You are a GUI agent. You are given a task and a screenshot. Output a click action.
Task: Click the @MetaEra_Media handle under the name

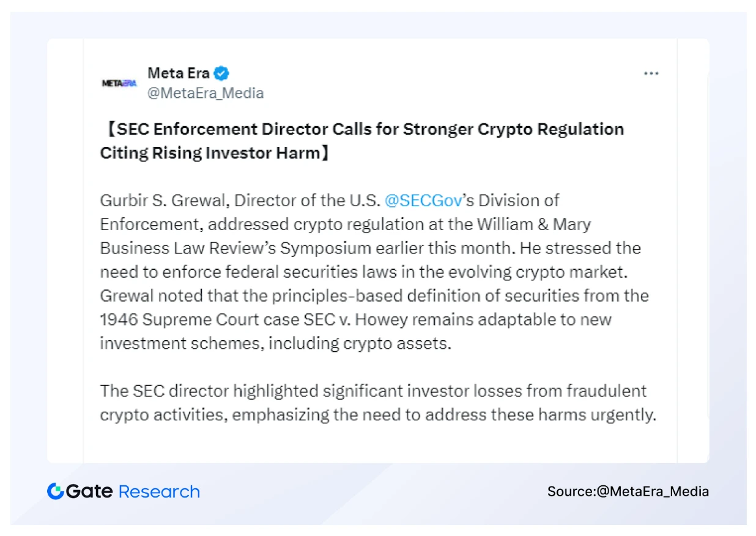click(x=206, y=93)
